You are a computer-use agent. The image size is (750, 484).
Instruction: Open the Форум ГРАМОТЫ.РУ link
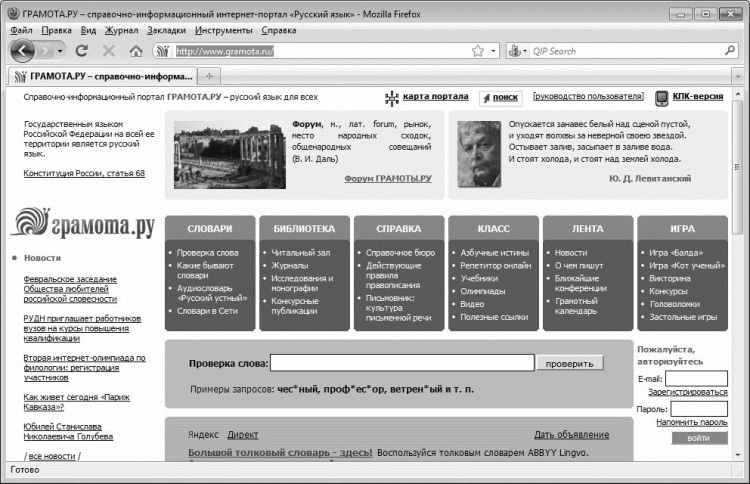pos(388,178)
